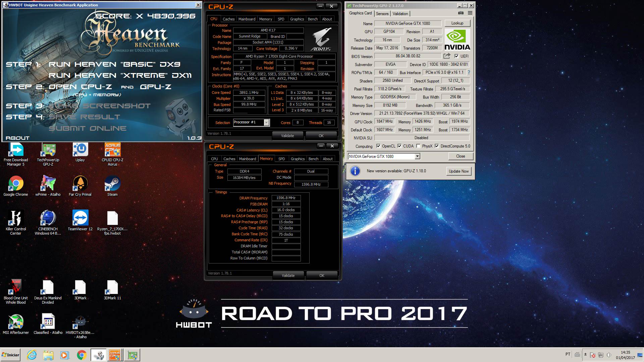Launch 3DMark 11 desktop shortcut
The width and height of the screenshot is (644, 362).
(112, 290)
